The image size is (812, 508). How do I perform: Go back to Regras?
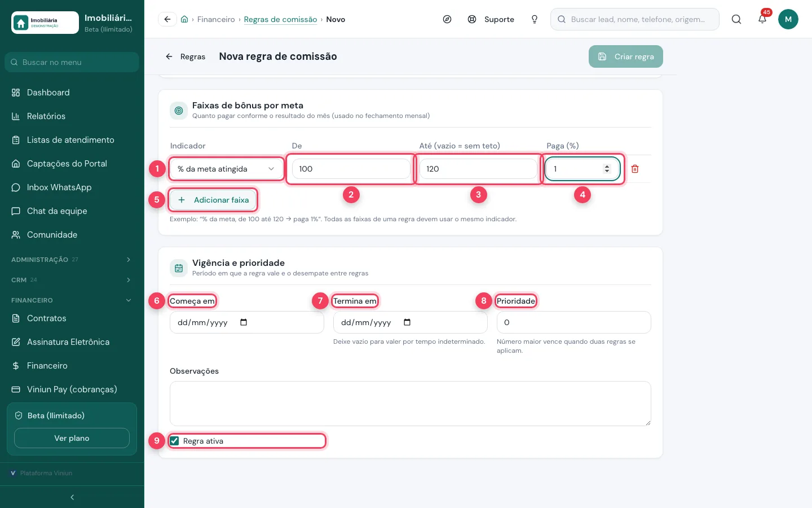pos(185,56)
